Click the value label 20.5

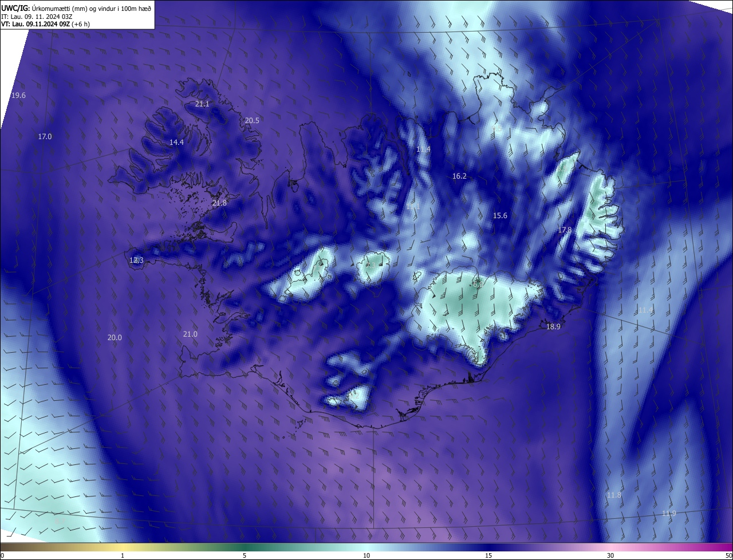[252, 120]
